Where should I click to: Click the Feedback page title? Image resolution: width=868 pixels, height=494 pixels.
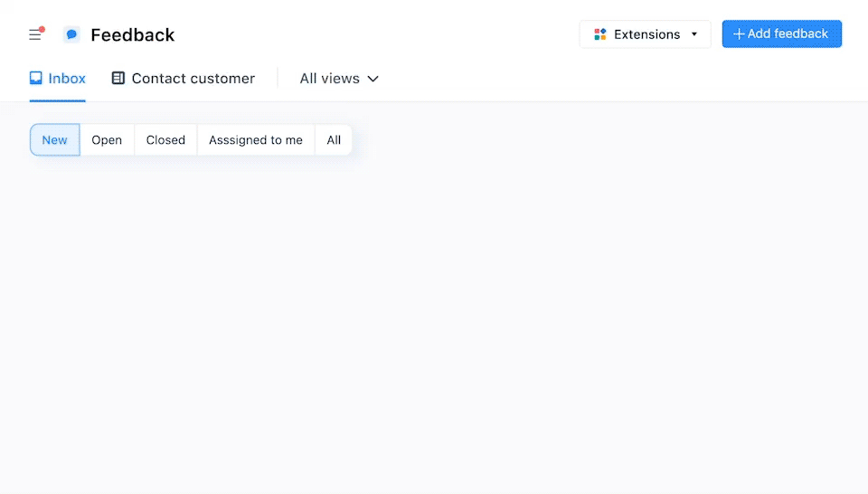tap(133, 35)
